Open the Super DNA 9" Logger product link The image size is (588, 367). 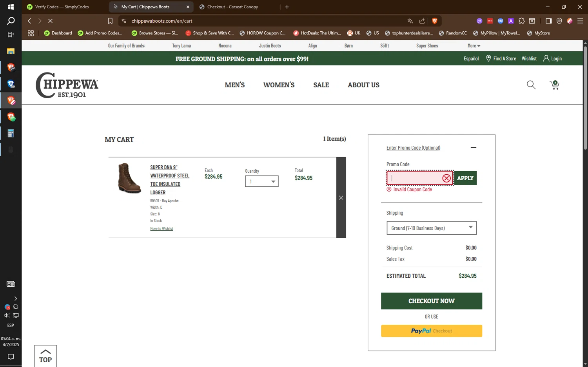coord(169,180)
